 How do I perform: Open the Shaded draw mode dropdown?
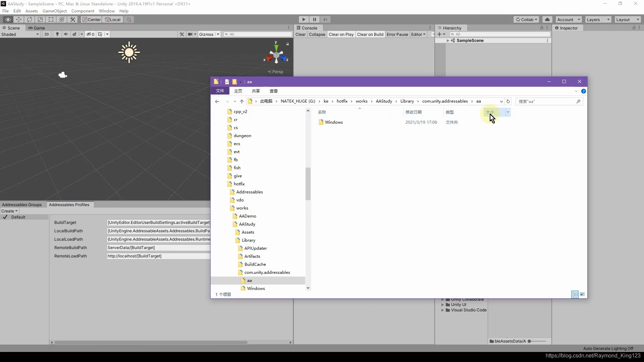pos(20,34)
